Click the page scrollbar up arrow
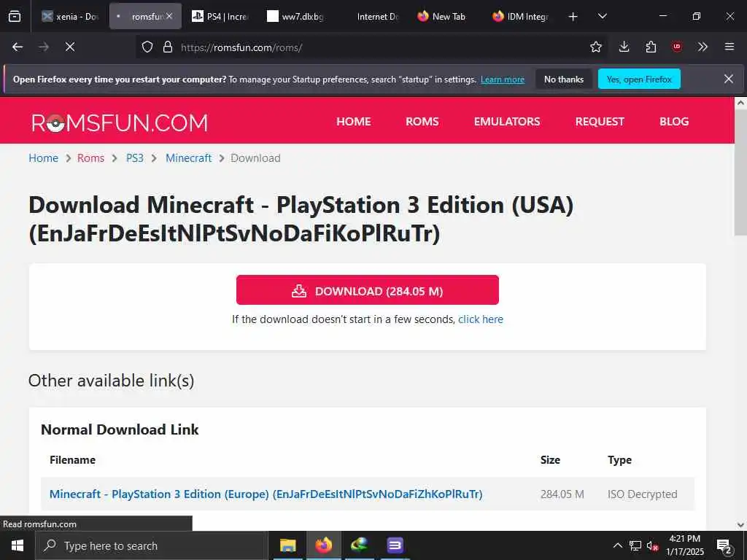 740,103
